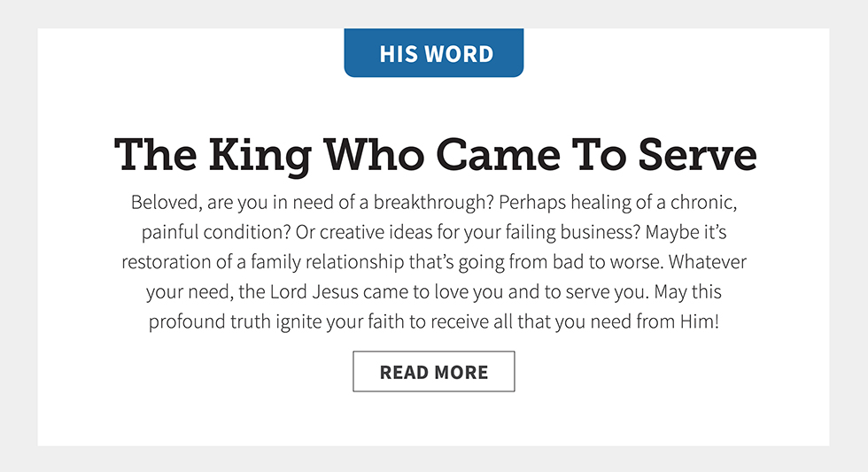
Task: Open the article title The King Who Came To Serve
Action: point(435,153)
